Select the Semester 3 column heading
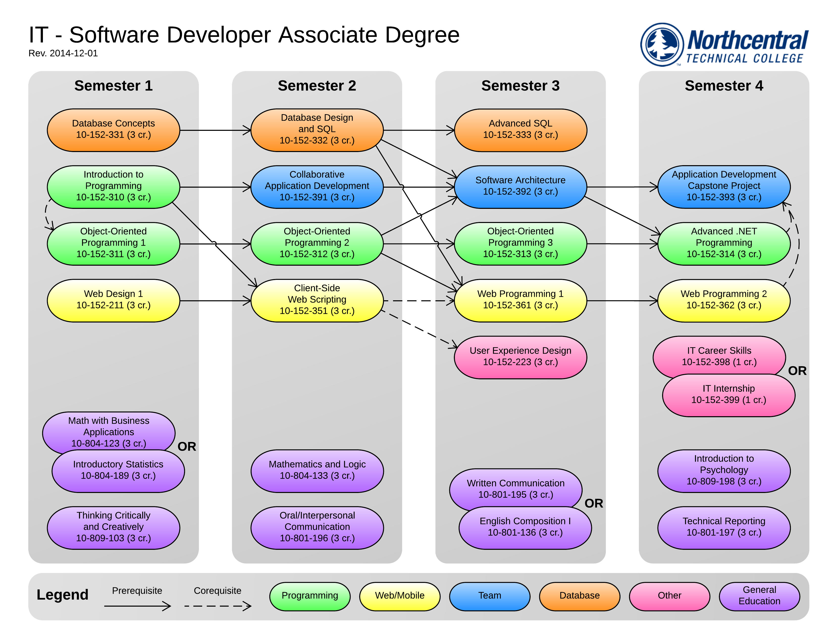833x644 pixels. 520,86
